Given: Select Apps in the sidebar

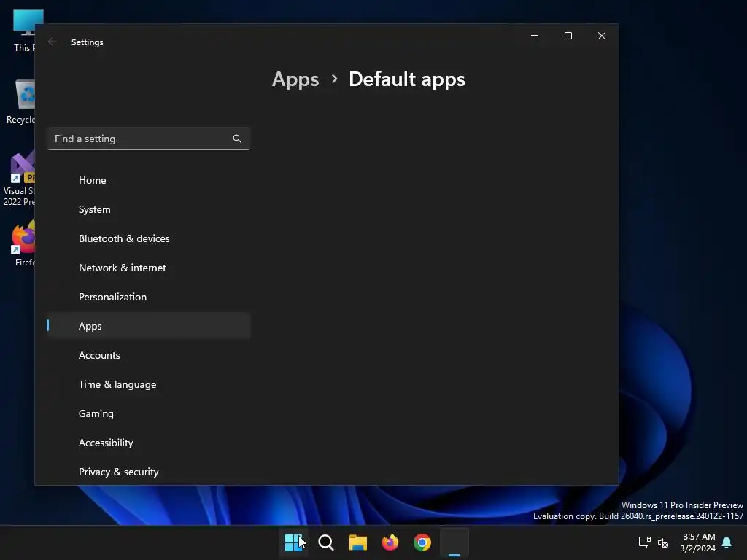Looking at the screenshot, I should pyautogui.click(x=149, y=326).
